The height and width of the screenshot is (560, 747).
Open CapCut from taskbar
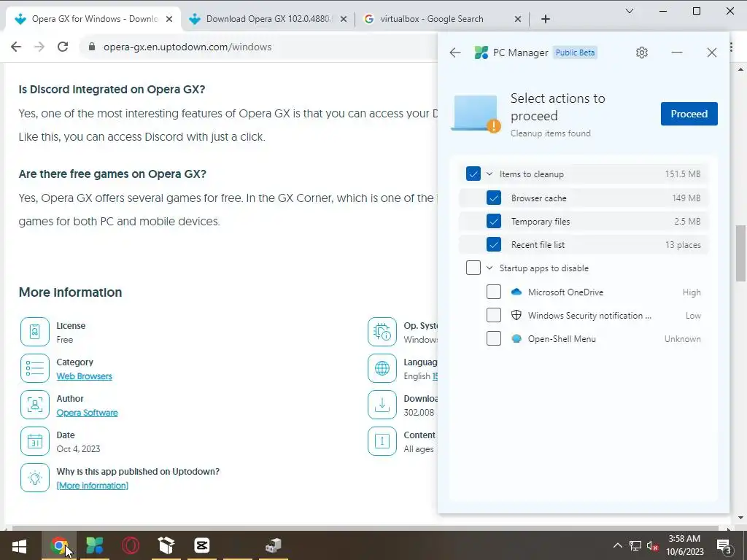tap(202, 545)
